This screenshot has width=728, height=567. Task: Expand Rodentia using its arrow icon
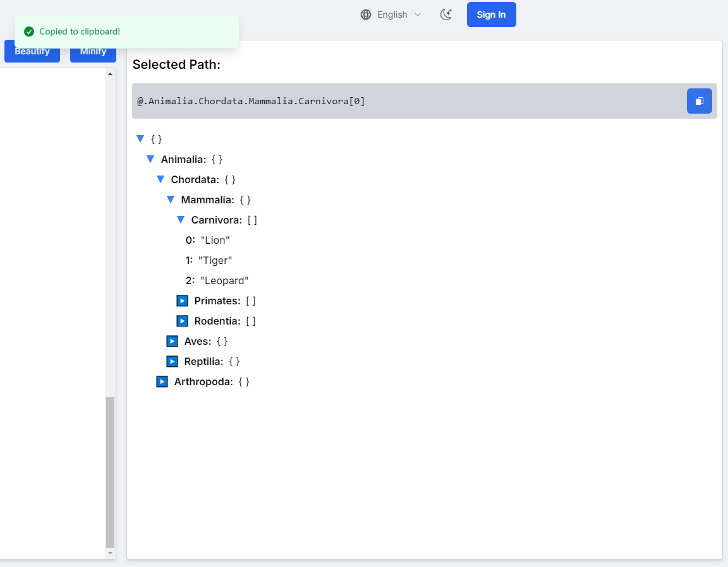182,321
